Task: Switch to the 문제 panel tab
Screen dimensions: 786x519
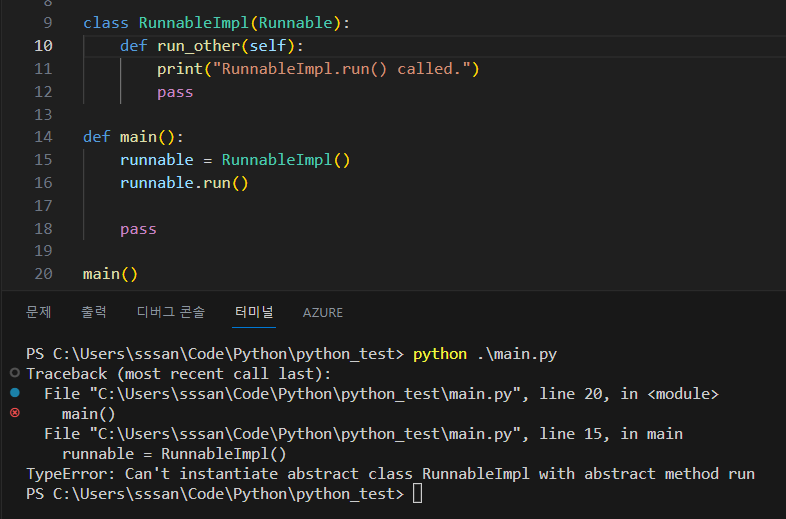Action: tap(38, 312)
